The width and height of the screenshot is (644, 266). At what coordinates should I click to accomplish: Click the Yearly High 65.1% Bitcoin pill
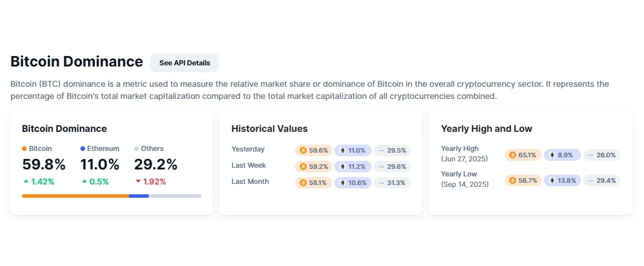tap(523, 155)
